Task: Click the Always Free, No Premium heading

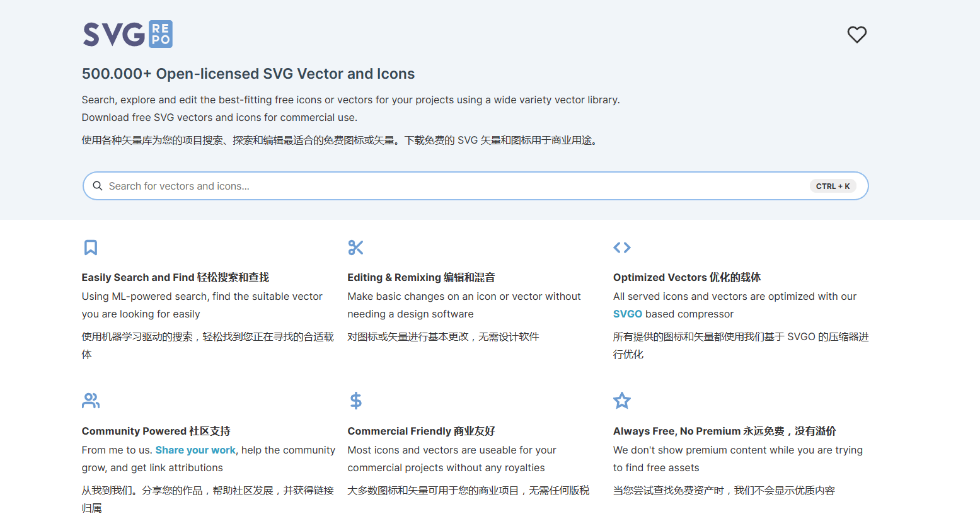Action: click(724, 431)
